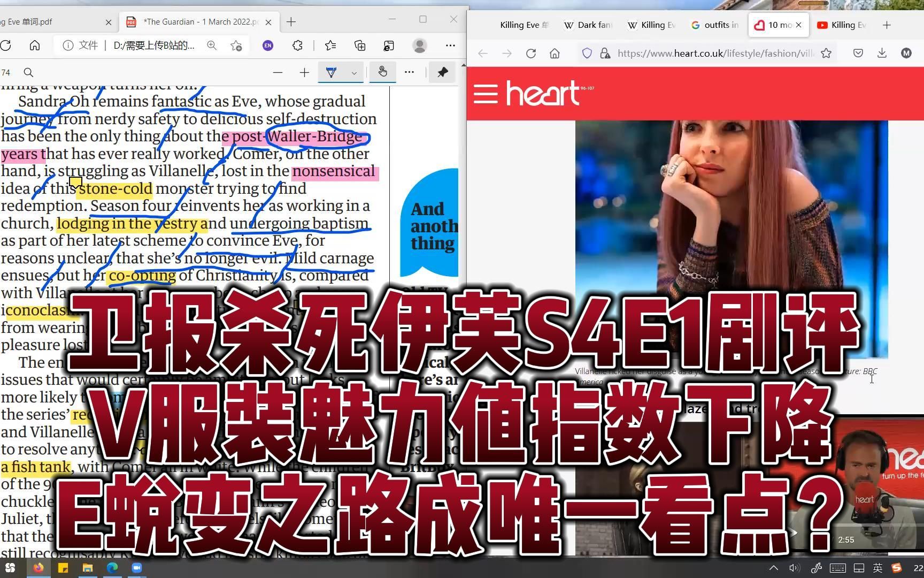Click underlined 'undergoing baptism' text

pyautogui.click(x=299, y=223)
